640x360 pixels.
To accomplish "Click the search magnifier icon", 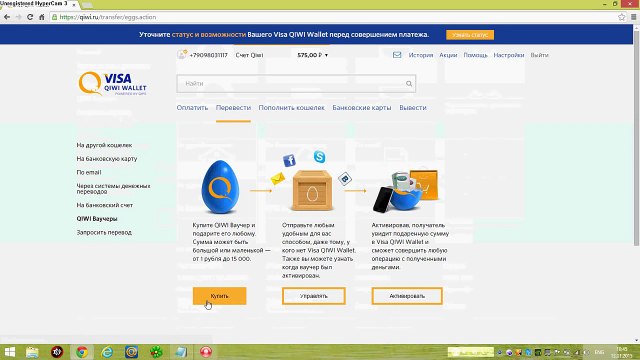I will pos(409,84).
